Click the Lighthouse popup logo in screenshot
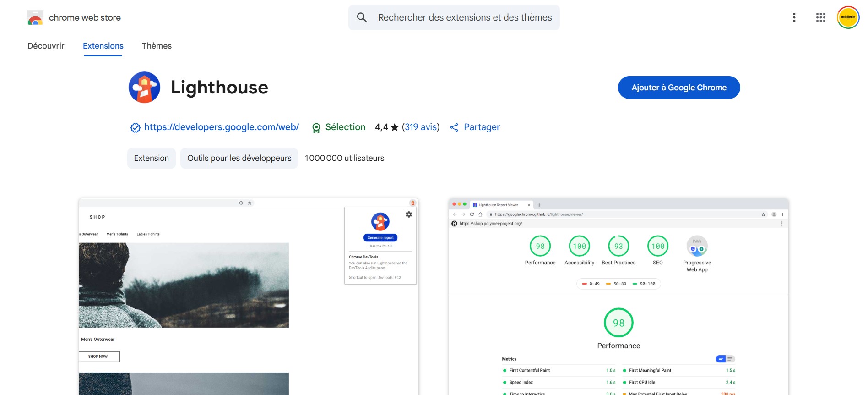The width and height of the screenshot is (868, 395). pos(380,222)
